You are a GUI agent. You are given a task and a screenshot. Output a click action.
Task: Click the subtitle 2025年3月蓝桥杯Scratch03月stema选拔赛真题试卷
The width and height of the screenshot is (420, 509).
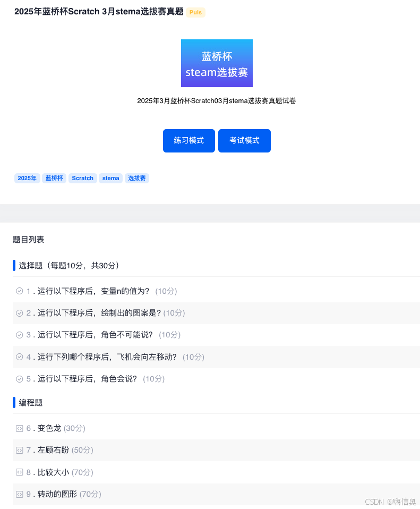216,100
